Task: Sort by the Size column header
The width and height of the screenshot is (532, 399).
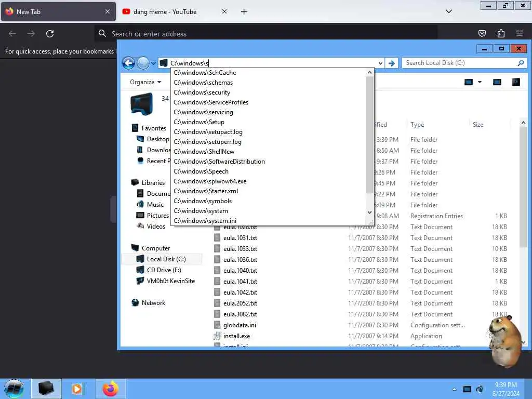Action: 478,125
